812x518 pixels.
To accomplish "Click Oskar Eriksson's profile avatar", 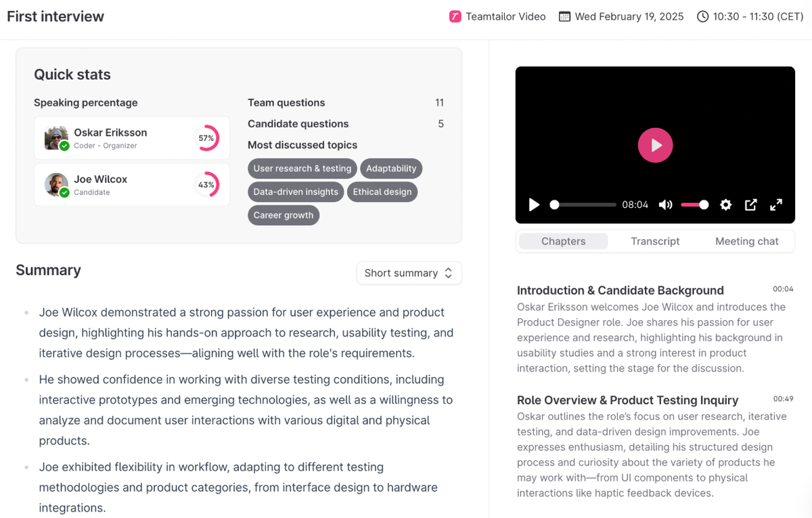I will click(56, 138).
